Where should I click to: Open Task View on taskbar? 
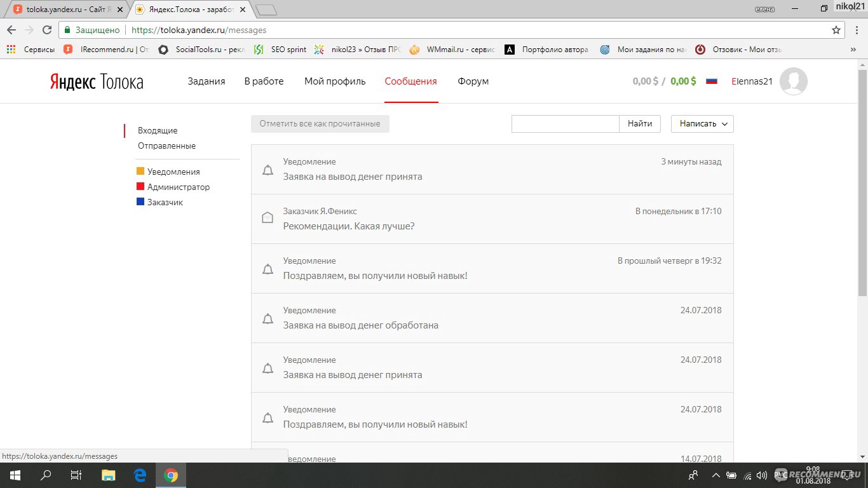76,475
